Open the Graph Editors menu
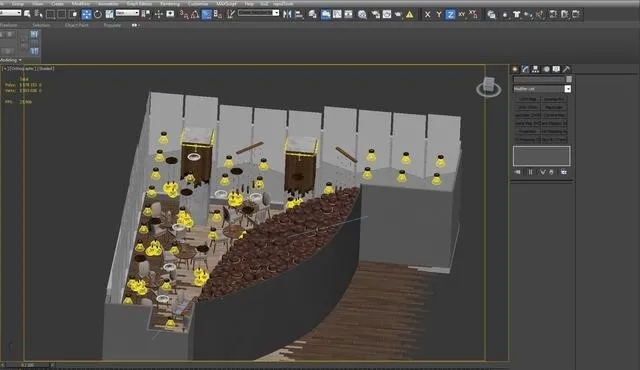Image resolution: width=640 pixels, height=370 pixels. (x=139, y=3)
